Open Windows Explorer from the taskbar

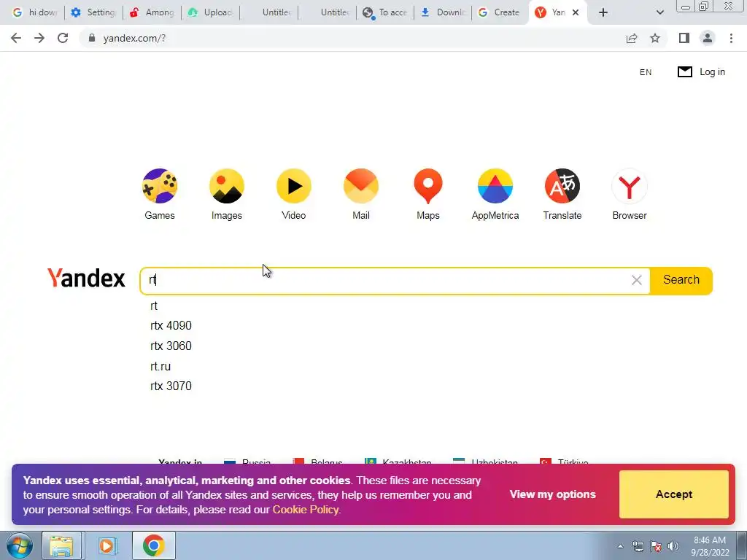[62, 545]
